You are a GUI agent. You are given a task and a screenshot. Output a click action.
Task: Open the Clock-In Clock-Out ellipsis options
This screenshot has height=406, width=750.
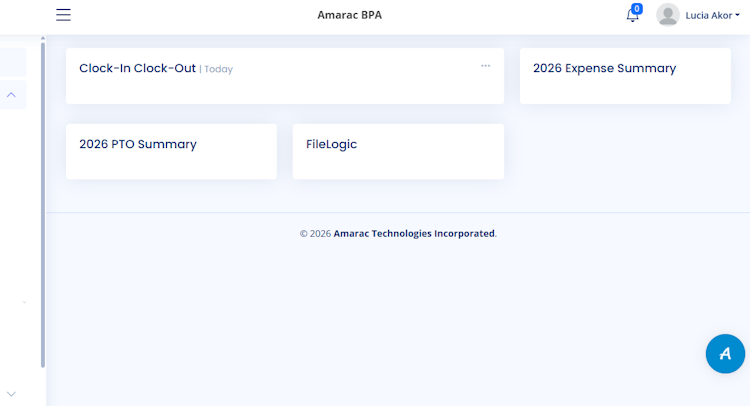point(486,66)
